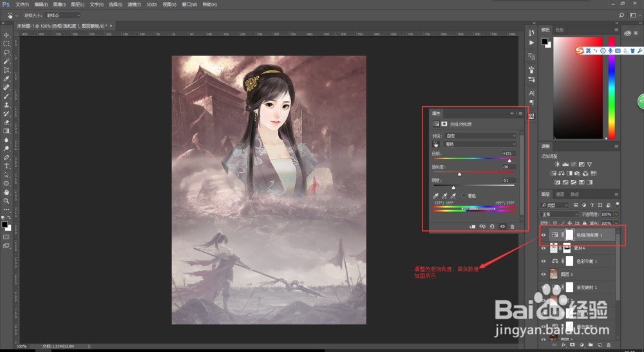Collapse the Properties panel double arrows

click(x=512, y=113)
